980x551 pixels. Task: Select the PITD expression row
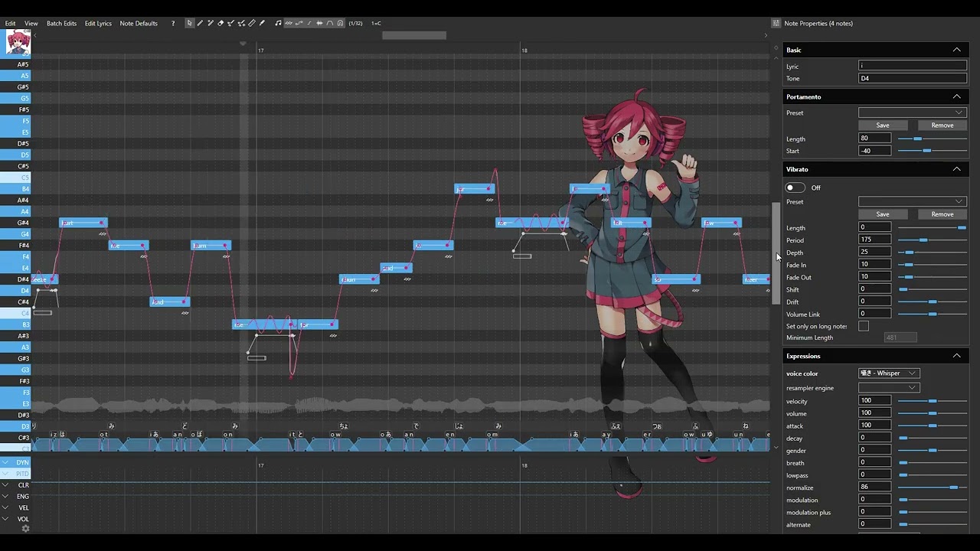[x=15, y=474]
